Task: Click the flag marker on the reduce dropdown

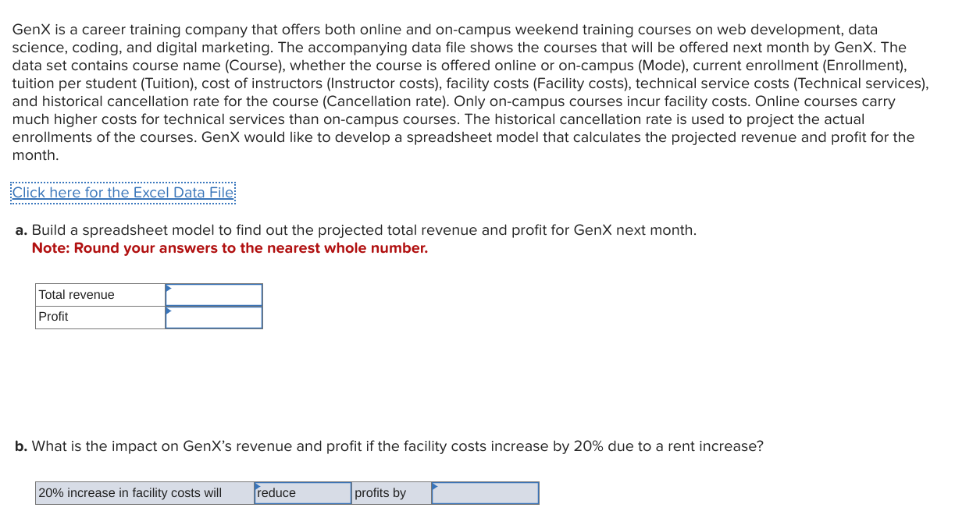Action: [x=258, y=486]
